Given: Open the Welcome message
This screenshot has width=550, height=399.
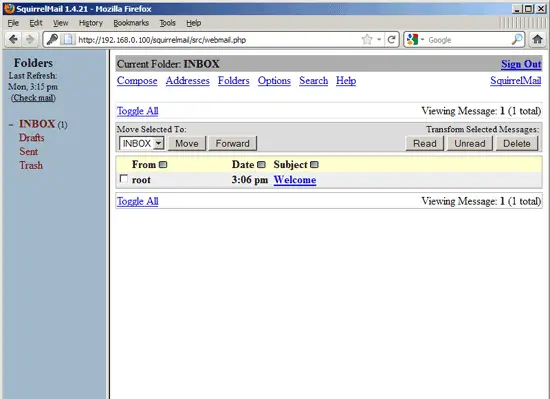Looking at the screenshot, I should click(x=295, y=180).
